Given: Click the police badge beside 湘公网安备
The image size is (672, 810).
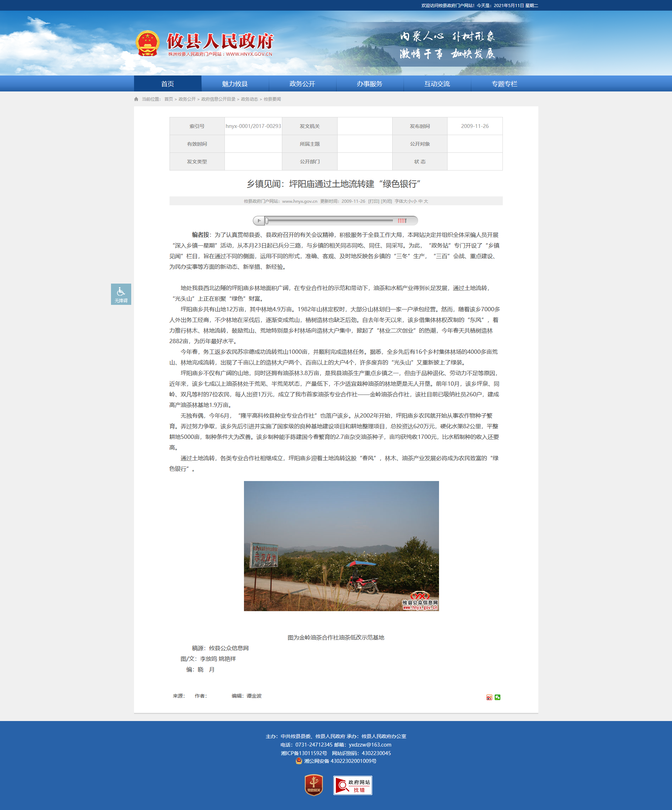Looking at the screenshot, I should 299,761.
